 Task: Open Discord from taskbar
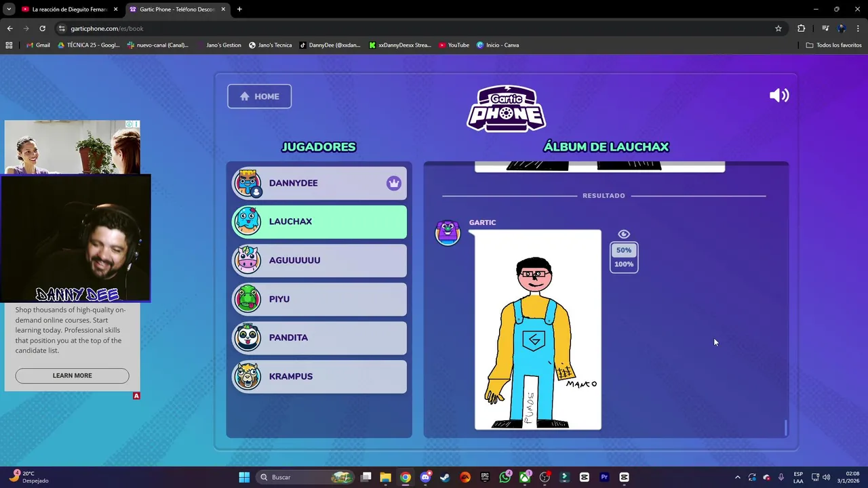click(425, 477)
